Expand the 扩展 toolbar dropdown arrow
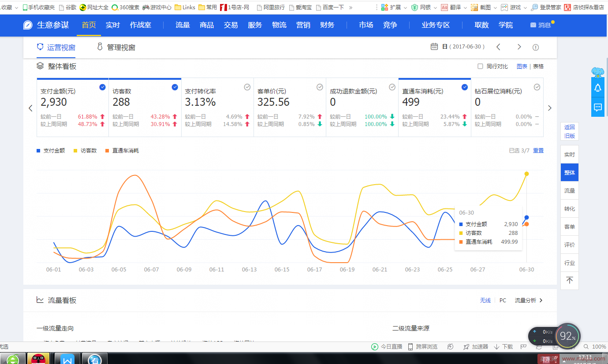This screenshot has height=364, width=608. [405, 7]
